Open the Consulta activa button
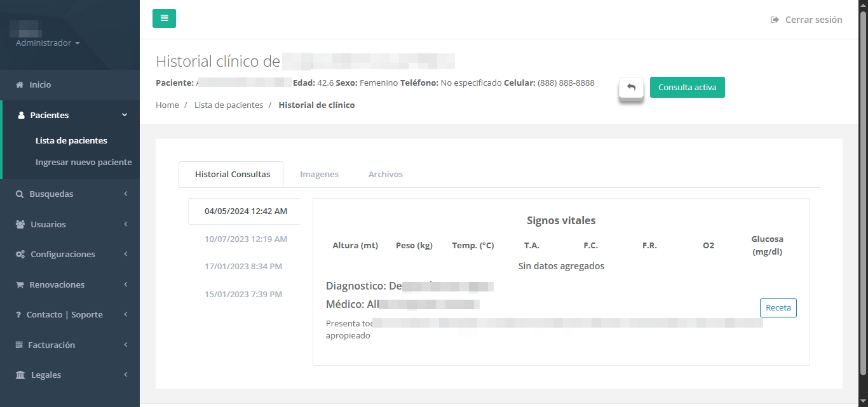 687,88
